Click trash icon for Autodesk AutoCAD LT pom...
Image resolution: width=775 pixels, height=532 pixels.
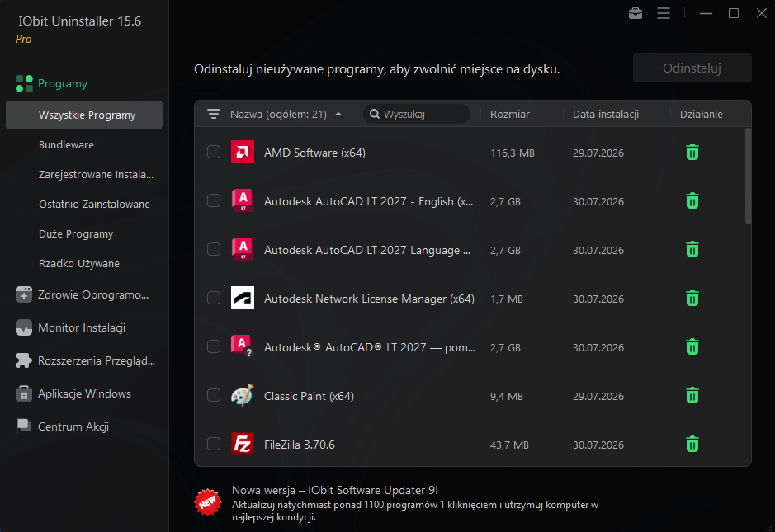(692, 346)
